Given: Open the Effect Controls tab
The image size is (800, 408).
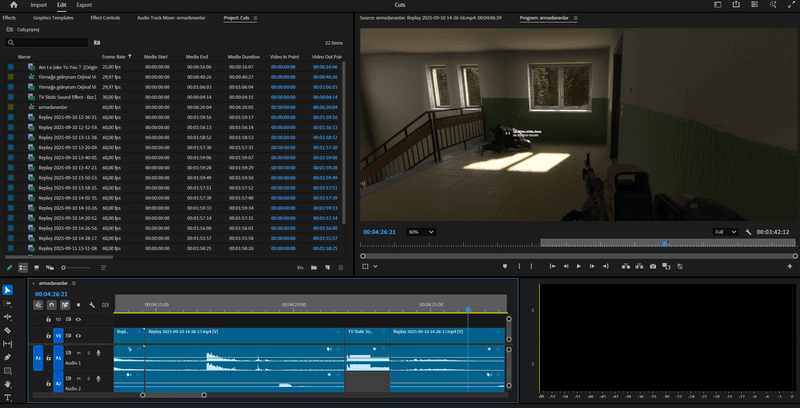Looking at the screenshot, I should click(105, 18).
